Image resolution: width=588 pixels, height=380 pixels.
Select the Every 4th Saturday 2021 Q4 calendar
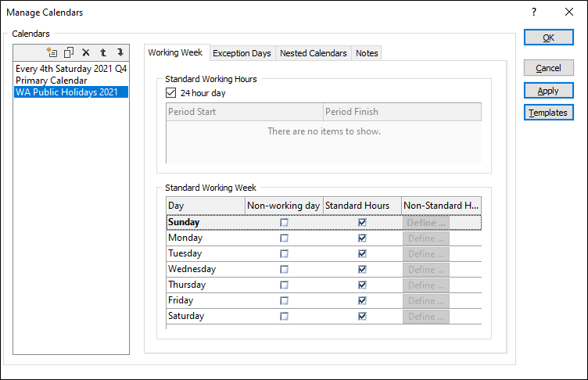[71, 69]
